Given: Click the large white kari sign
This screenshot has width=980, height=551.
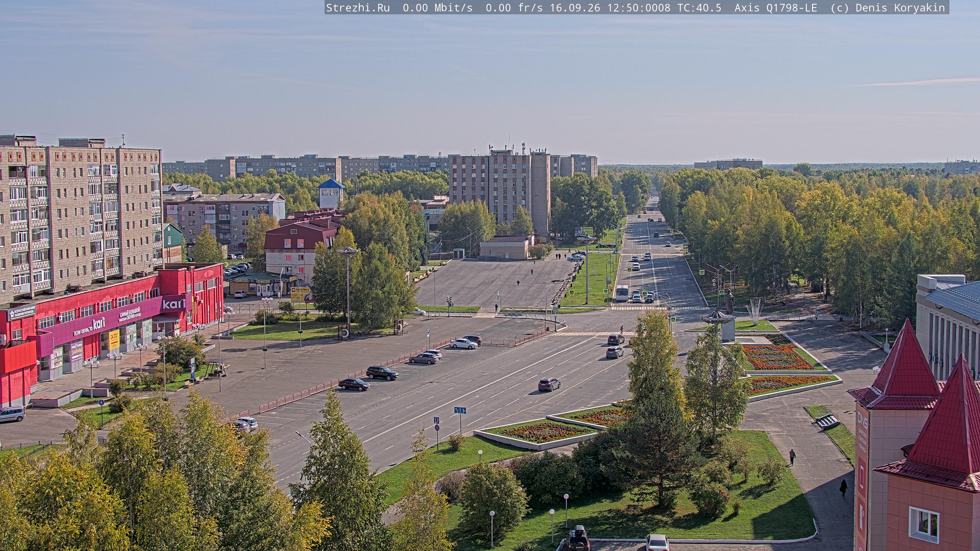Looking at the screenshot, I should point(174,304).
